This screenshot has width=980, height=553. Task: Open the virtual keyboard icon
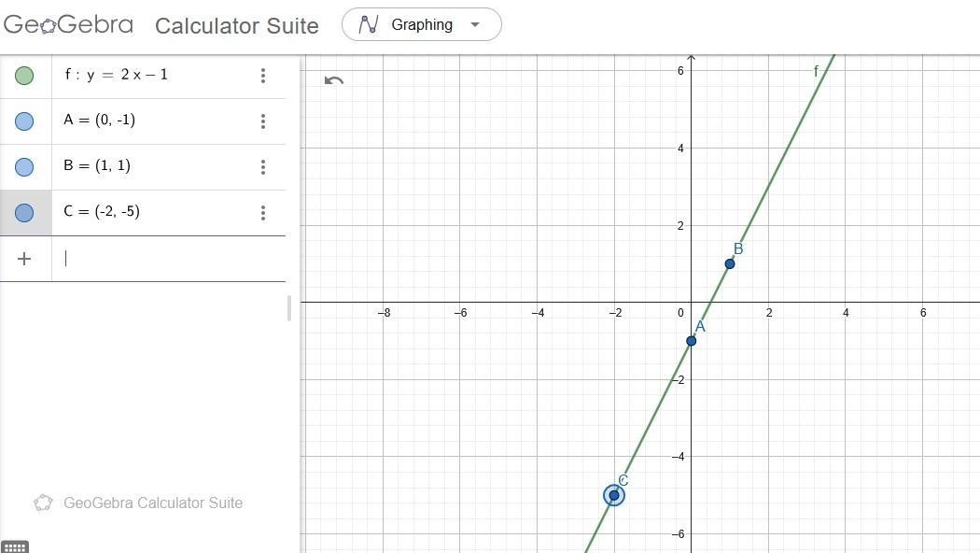coord(15,546)
